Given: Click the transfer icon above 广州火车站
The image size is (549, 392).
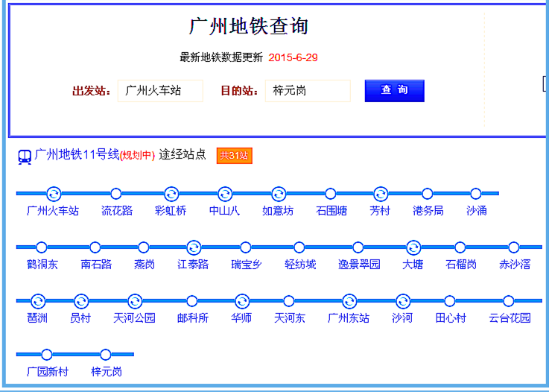Looking at the screenshot, I should click(x=54, y=193).
